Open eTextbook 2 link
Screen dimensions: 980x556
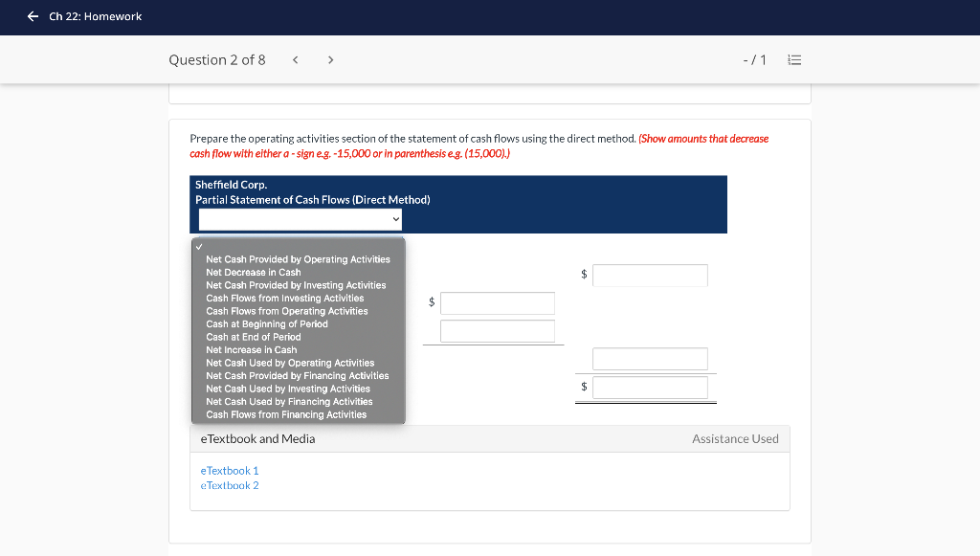(230, 485)
